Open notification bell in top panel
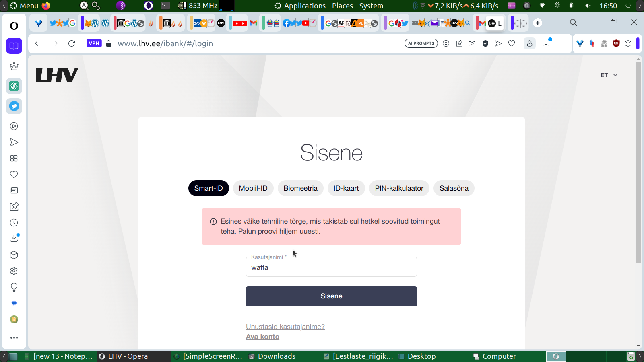 click(557, 6)
